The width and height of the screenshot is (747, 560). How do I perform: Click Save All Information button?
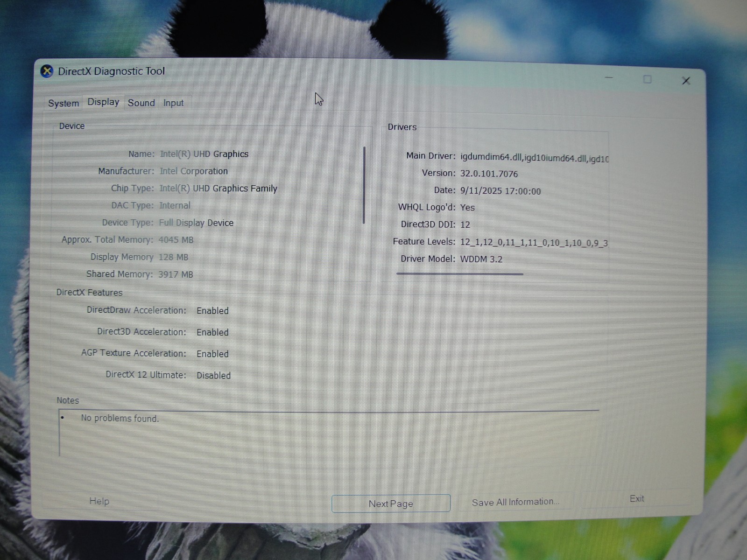click(x=515, y=502)
